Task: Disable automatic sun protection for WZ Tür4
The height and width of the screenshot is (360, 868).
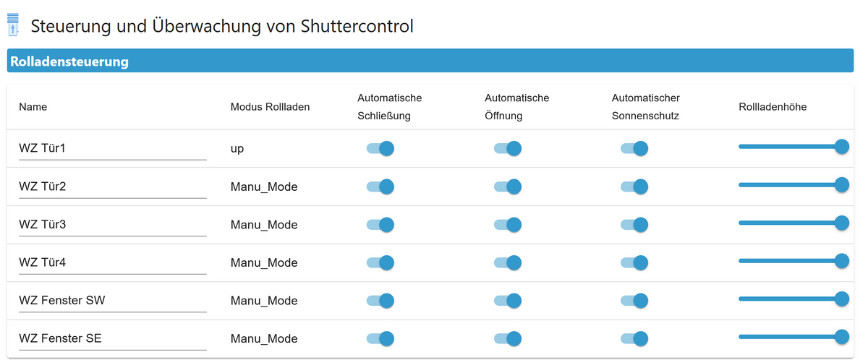Action: coord(634,262)
